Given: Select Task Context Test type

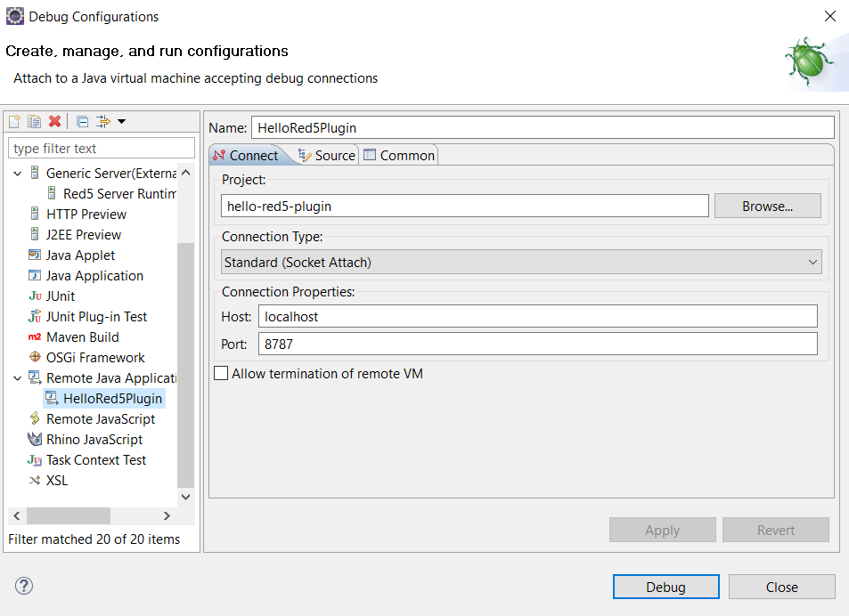Looking at the screenshot, I should point(96,460).
